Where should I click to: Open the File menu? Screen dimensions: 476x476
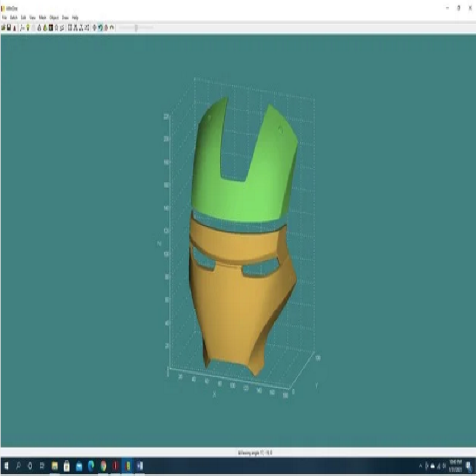(4, 18)
